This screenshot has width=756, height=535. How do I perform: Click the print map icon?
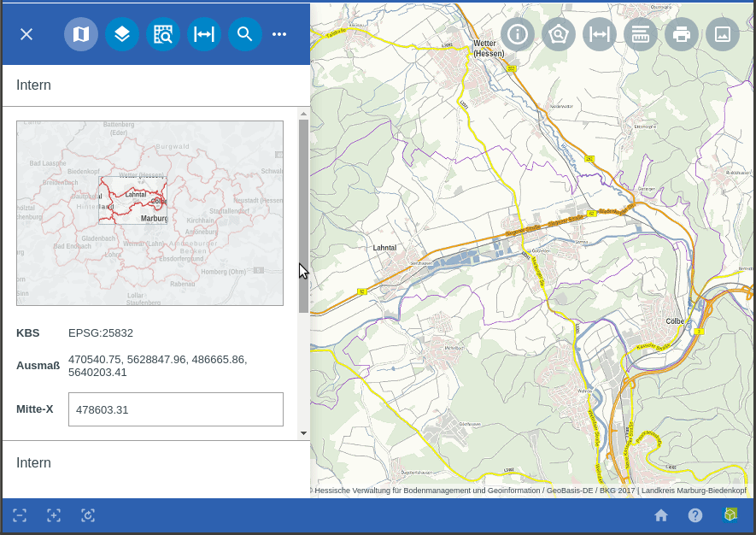(x=682, y=34)
